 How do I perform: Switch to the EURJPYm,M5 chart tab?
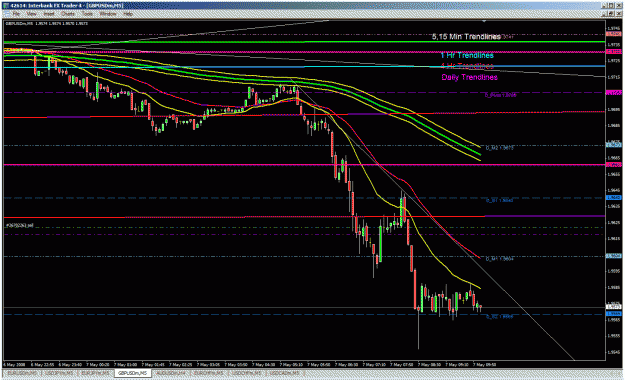click(x=95, y=374)
